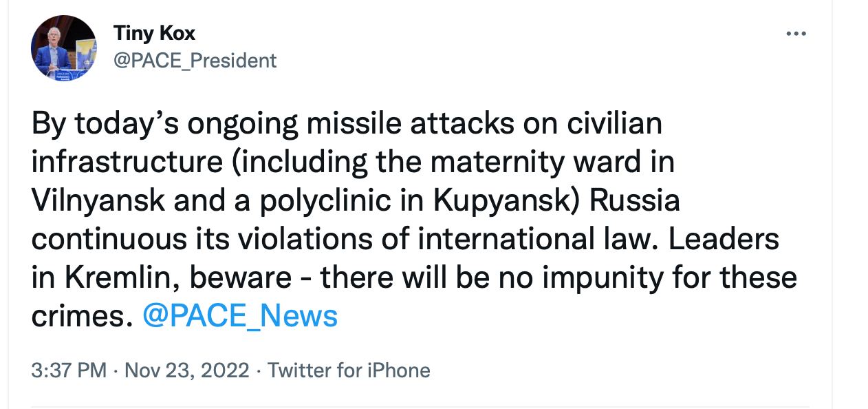Viewport: 868px width, 409px height.
Task: Click the word "Vilnyansk" in the tweet
Action: tap(98, 200)
